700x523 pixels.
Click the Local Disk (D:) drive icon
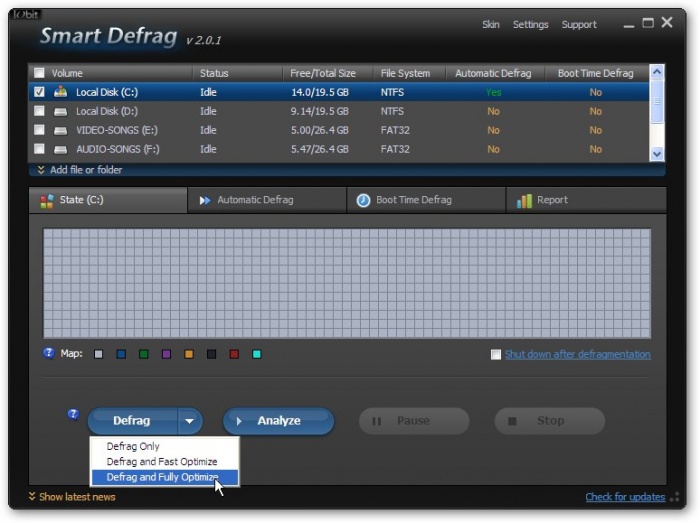pos(60,112)
